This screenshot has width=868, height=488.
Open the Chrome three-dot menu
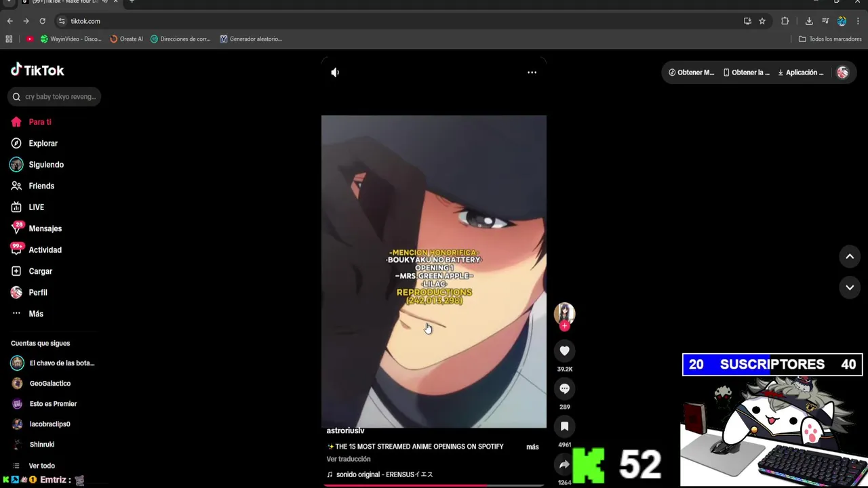pos(858,21)
